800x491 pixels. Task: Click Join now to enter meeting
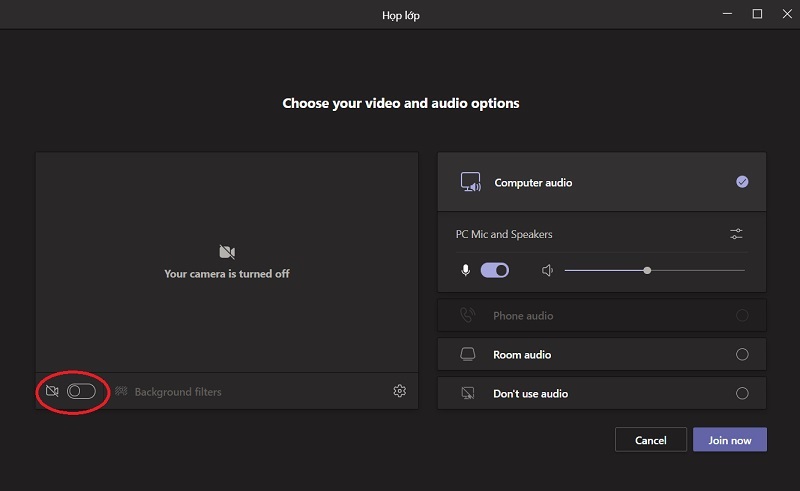click(x=729, y=440)
